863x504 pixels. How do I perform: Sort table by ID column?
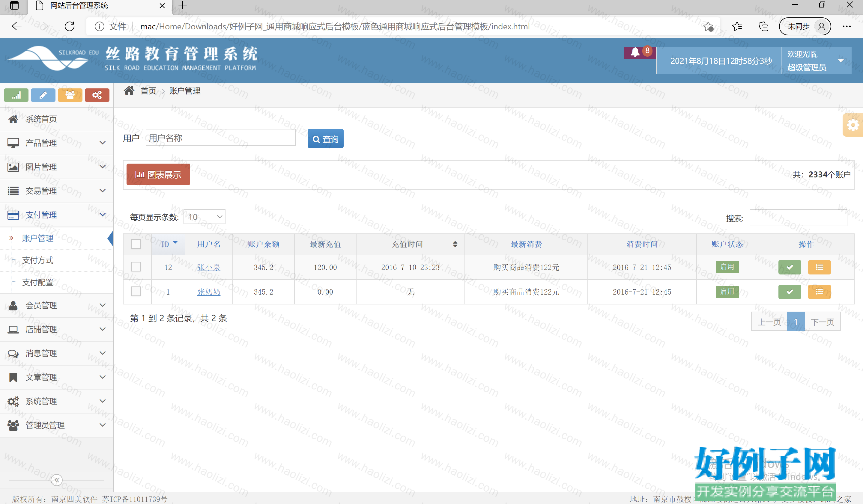(168, 244)
